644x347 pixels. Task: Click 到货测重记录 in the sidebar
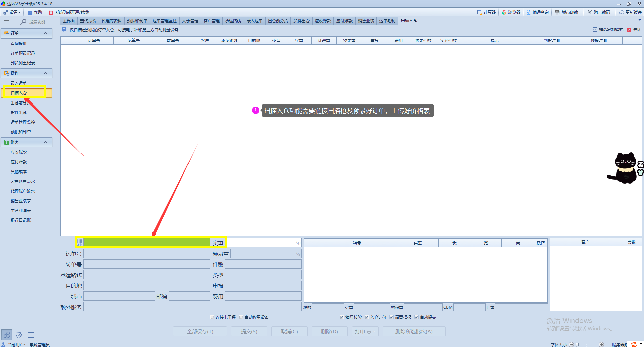click(x=23, y=63)
